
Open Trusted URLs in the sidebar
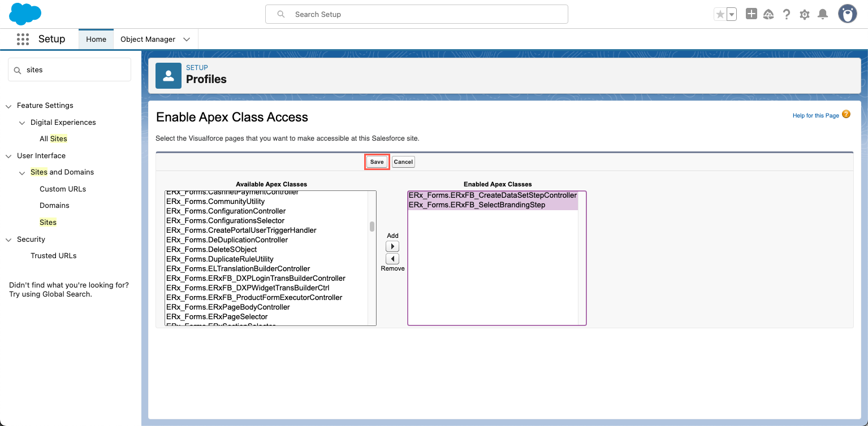[x=53, y=255]
